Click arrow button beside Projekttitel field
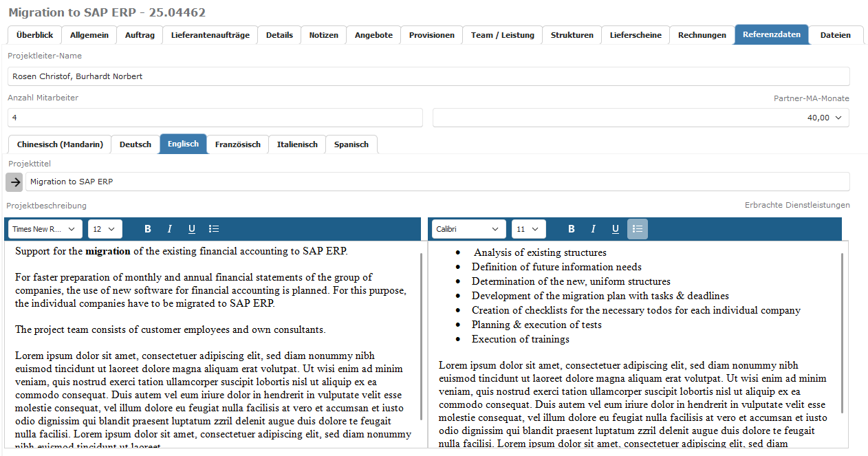868x456 pixels. (x=15, y=182)
